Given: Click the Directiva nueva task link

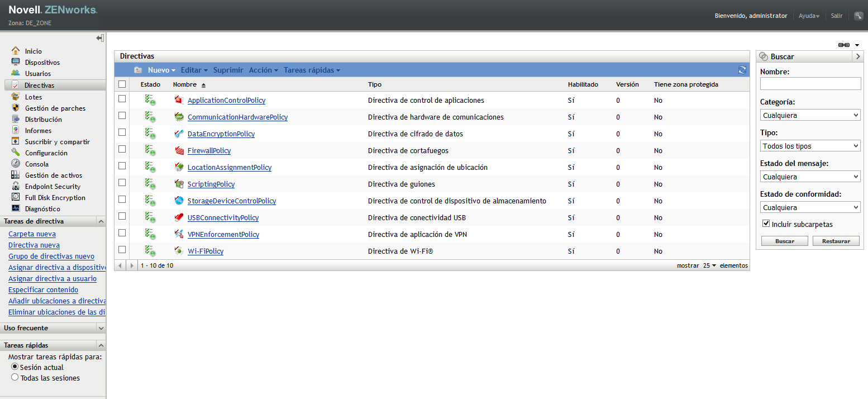Looking at the screenshot, I should (x=34, y=245).
